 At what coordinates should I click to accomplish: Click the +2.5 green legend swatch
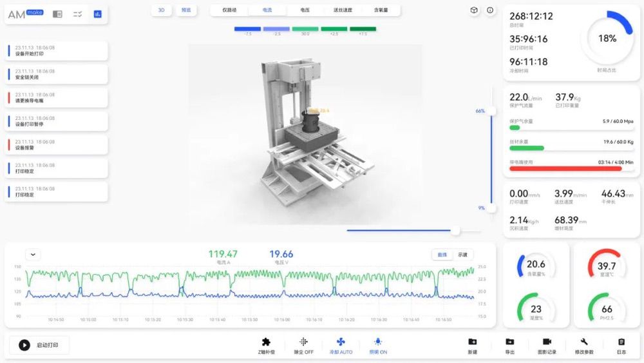click(x=334, y=29)
